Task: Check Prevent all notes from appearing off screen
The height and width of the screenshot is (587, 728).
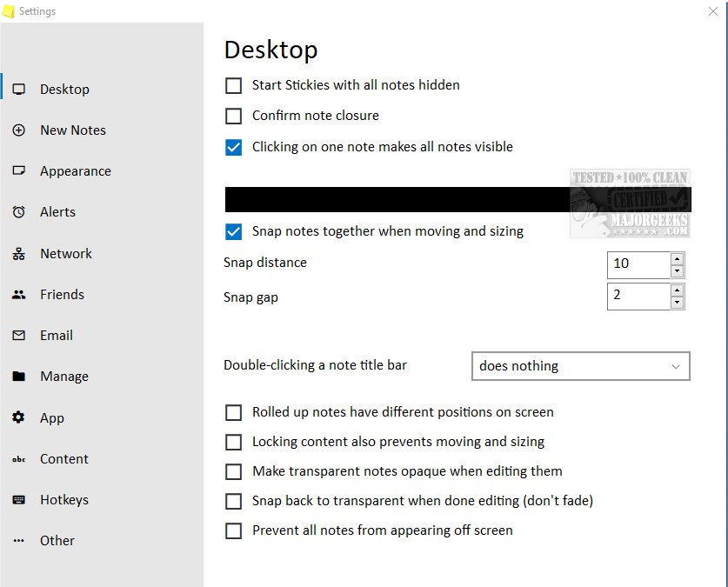Action: [x=233, y=530]
